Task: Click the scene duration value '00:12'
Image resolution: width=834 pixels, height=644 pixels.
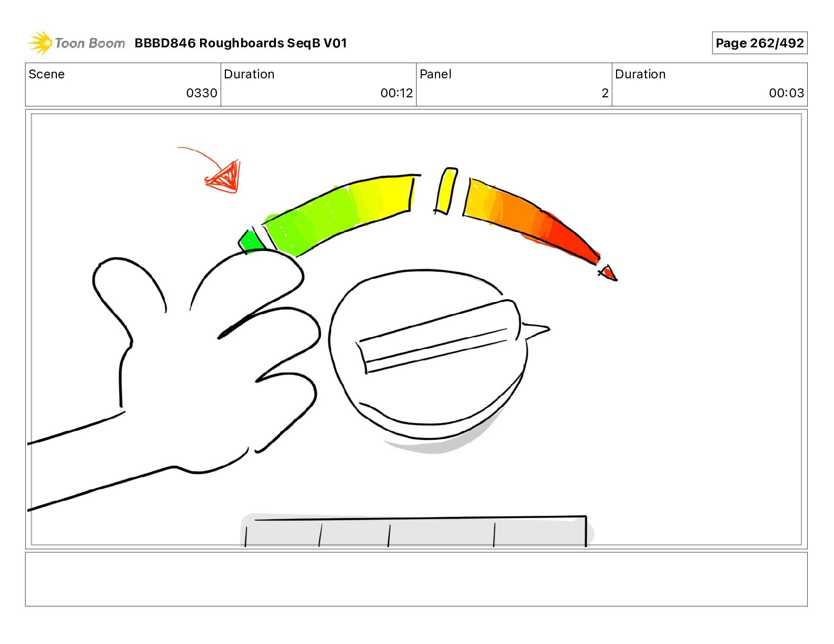Action: point(396,93)
